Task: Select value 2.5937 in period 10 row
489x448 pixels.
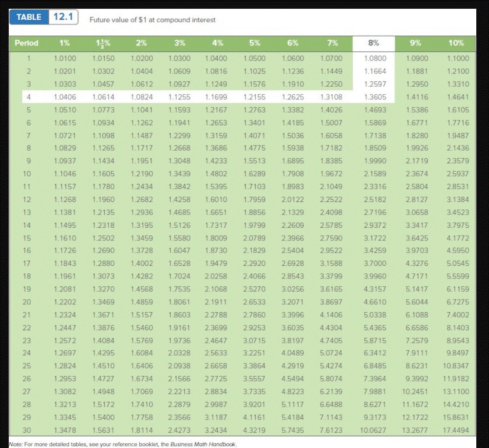Action: point(458,174)
